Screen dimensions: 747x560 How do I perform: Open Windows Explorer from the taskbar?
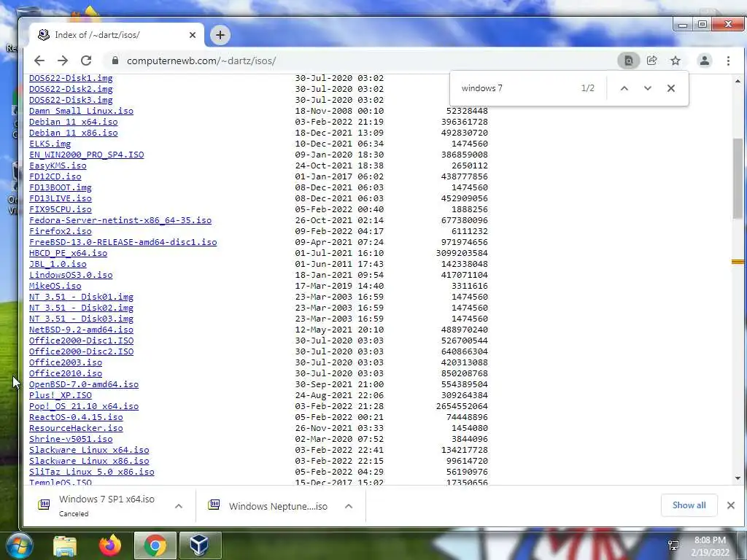point(64,545)
